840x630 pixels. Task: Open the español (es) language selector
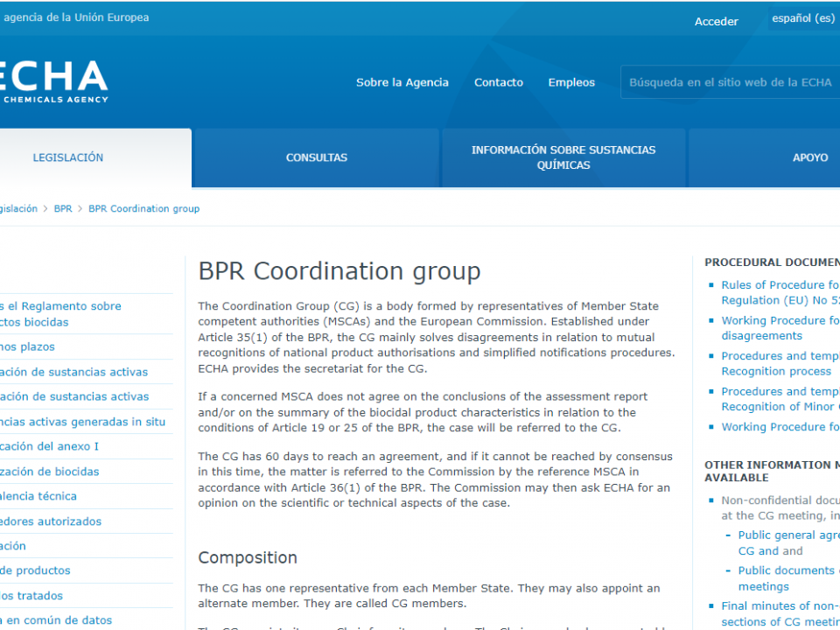(802, 18)
